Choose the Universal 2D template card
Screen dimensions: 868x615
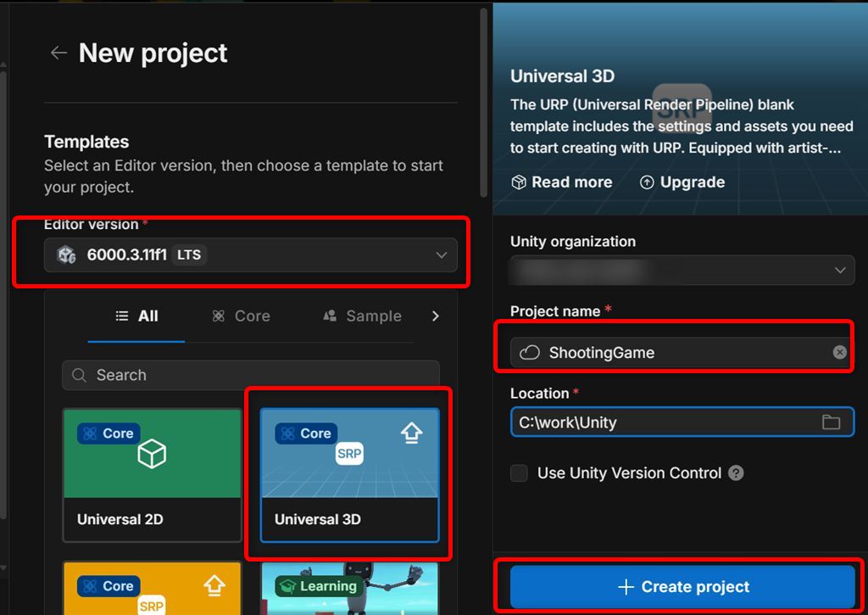(x=153, y=475)
